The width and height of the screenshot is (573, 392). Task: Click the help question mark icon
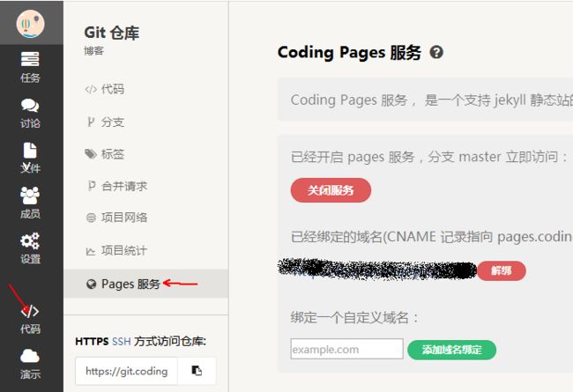[x=436, y=52]
